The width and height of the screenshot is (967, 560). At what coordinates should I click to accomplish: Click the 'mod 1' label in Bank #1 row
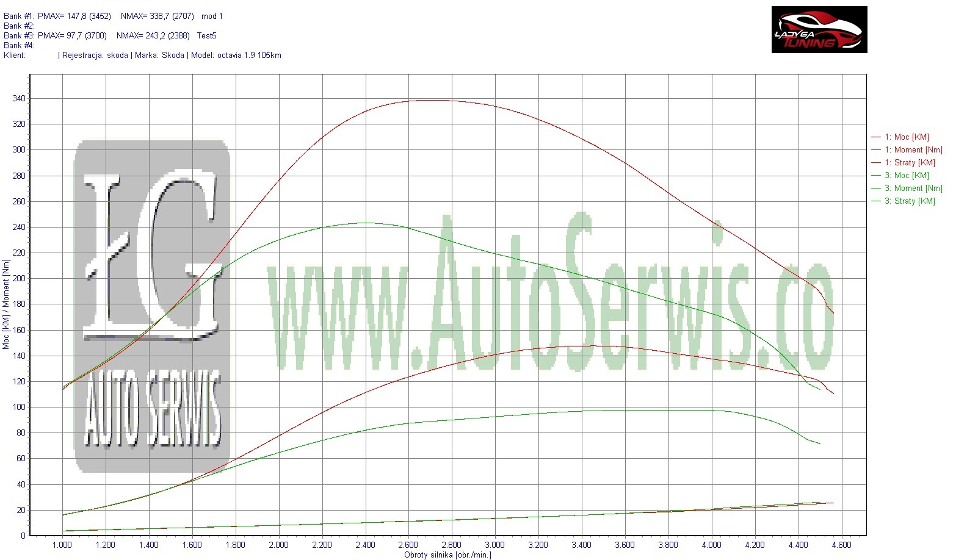pyautogui.click(x=212, y=16)
